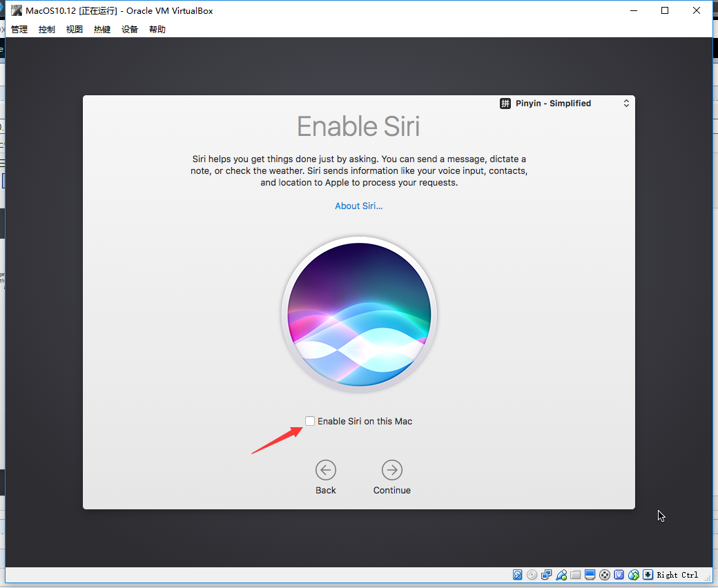Open the 管理 menu

tap(19, 29)
